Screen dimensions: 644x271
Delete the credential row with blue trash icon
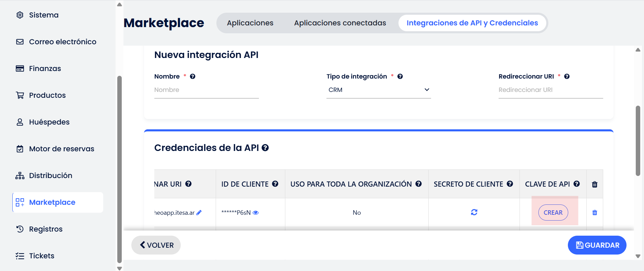pos(595,213)
